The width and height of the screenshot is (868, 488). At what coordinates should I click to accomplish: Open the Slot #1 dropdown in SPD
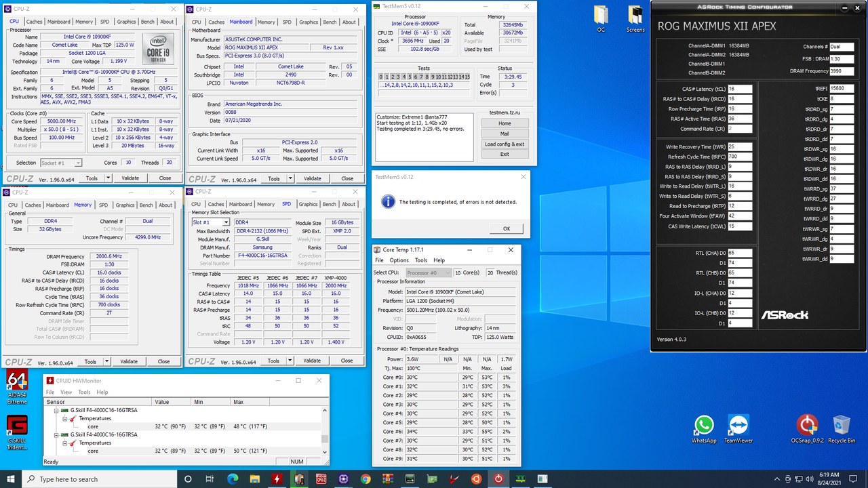[226, 222]
